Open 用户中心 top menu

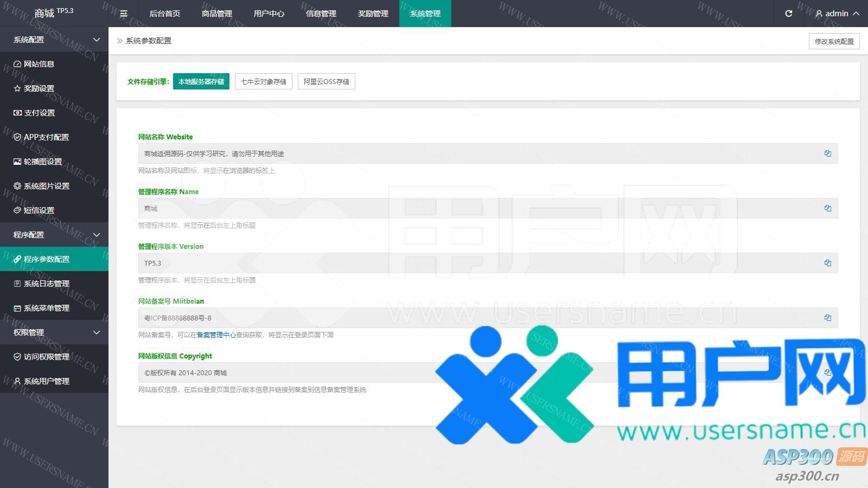[269, 14]
